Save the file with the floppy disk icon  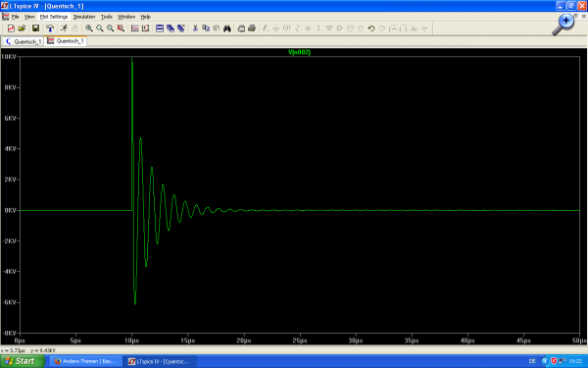35,28
